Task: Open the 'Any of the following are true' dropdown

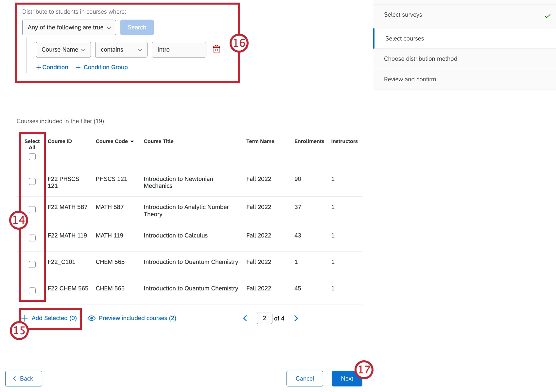Action: click(x=69, y=27)
